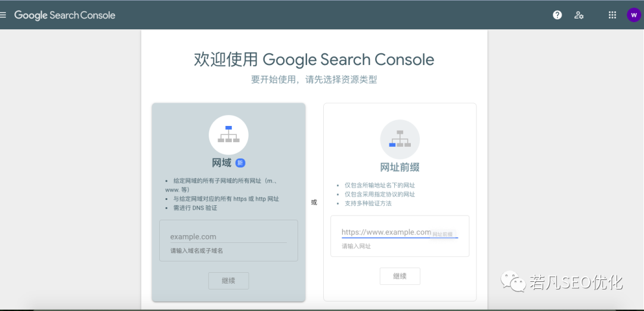This screenshot has height=311, width=644.
Task: Open the hamburger main menu
Action: pos(3,15)
